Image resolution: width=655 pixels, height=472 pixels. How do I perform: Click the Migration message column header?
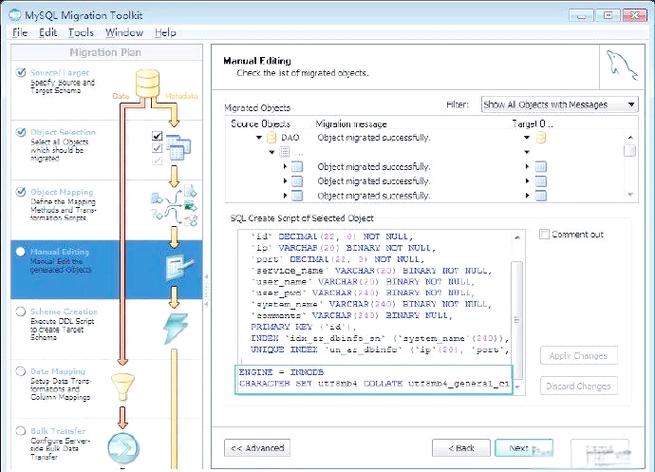pyautogui.click(x=351, y=124)
